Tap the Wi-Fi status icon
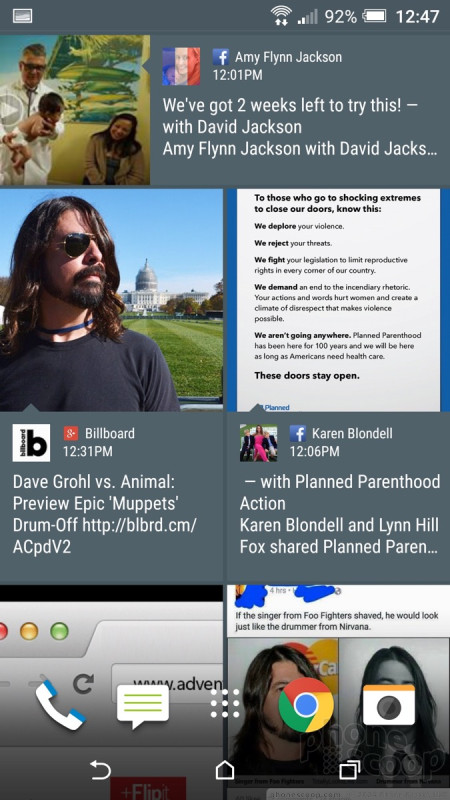This screenshot has height=800, width=450. click(281, 16)
